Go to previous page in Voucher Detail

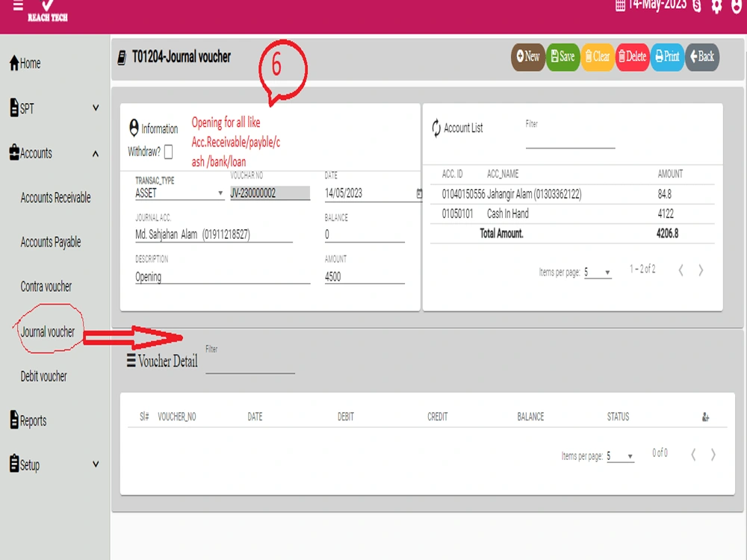coord(693,455)
